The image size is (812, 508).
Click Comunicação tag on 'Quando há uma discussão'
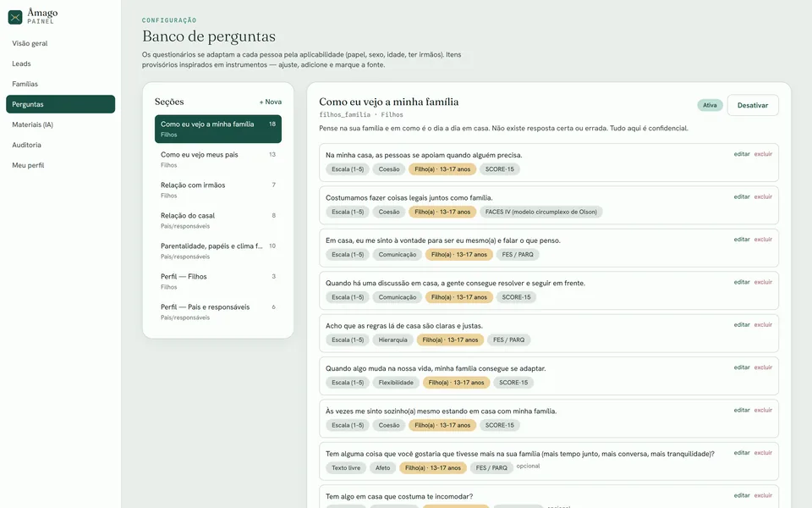(398, 297)
